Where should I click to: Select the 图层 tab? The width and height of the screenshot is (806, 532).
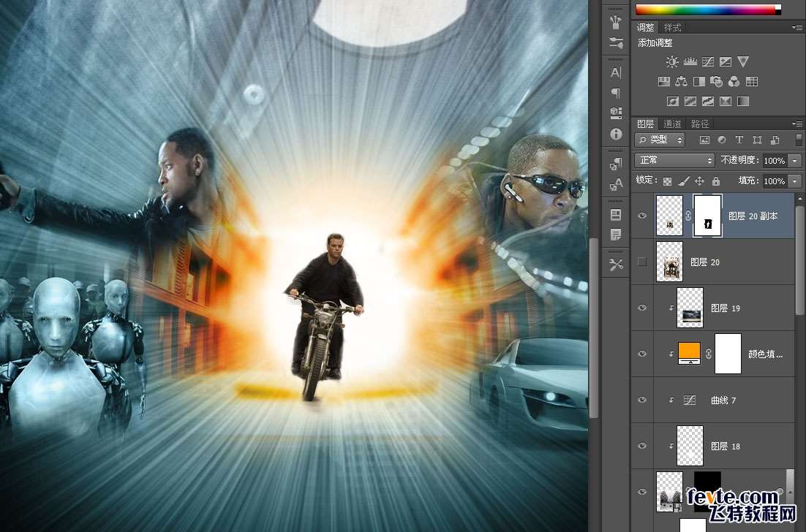tap(645, 123)
